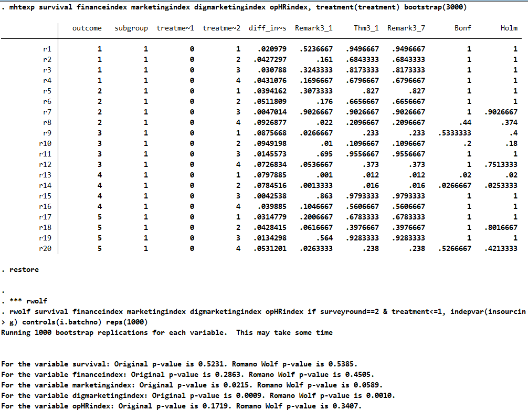The width and height of the screenshot is (528, 420).
Task: Click the survival Romano Wolf result line
Action: click(x=179, y=364)
